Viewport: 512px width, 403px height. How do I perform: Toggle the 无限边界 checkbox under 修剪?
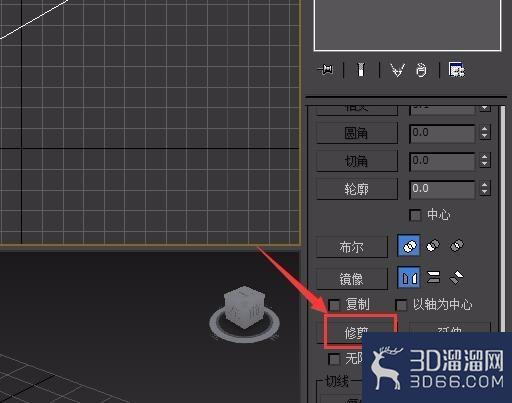point(334,359)
